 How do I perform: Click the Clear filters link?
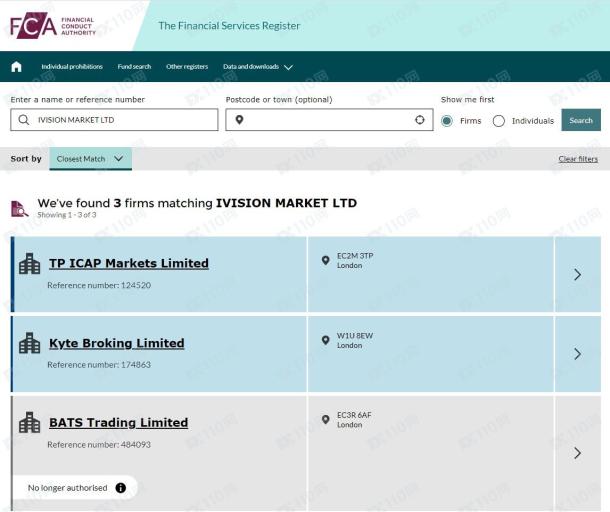click(x=578, y=159)
